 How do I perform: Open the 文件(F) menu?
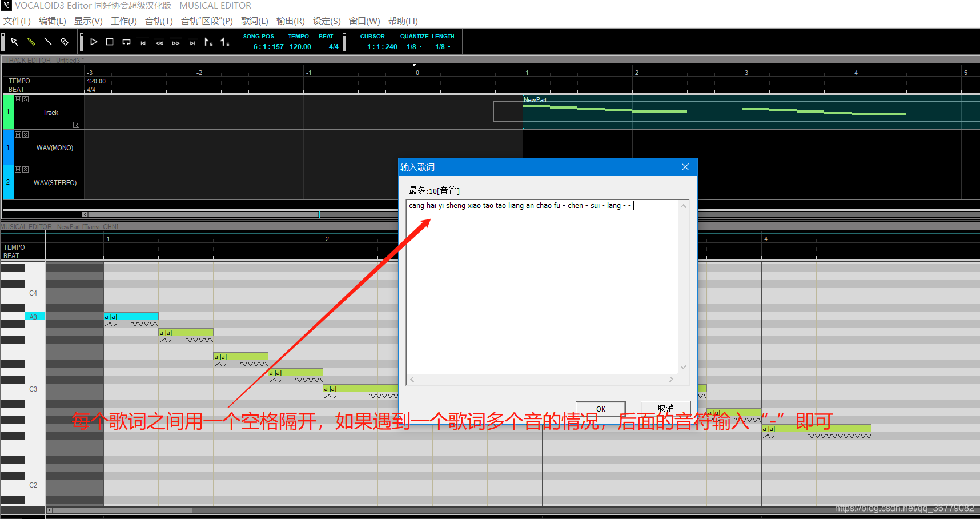tap(17, 21)
